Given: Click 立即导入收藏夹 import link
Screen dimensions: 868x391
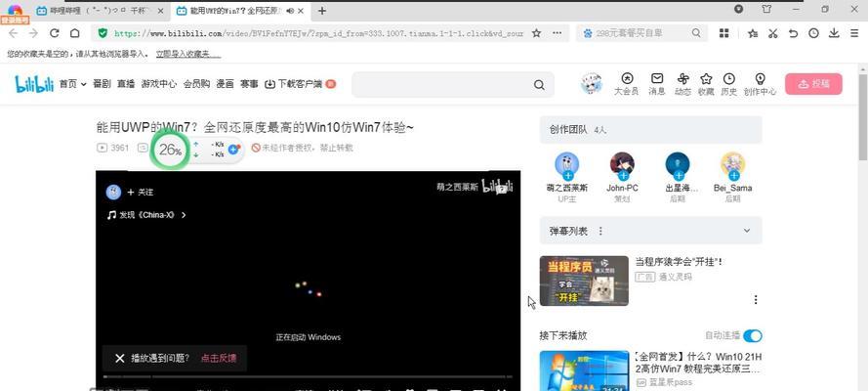Looking at the screenshot, I should (188, 55).
